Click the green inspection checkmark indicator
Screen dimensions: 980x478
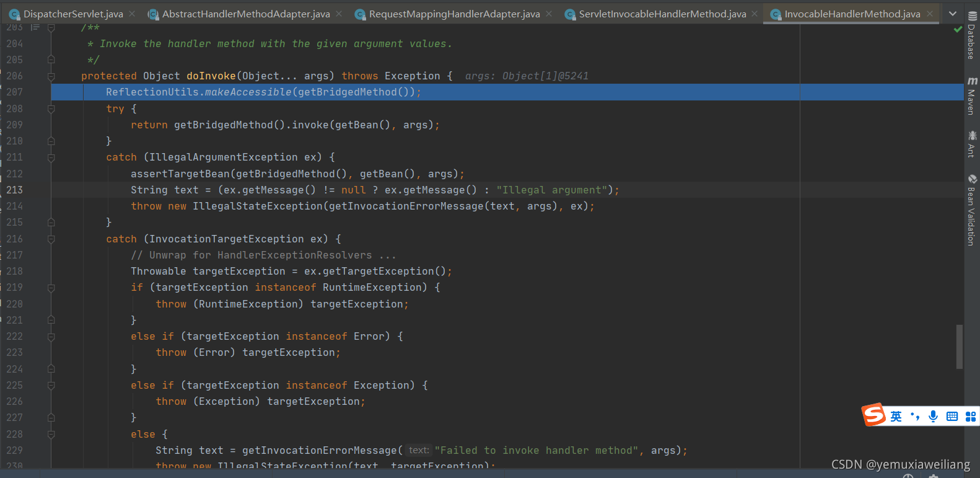(x=958, y=29)
